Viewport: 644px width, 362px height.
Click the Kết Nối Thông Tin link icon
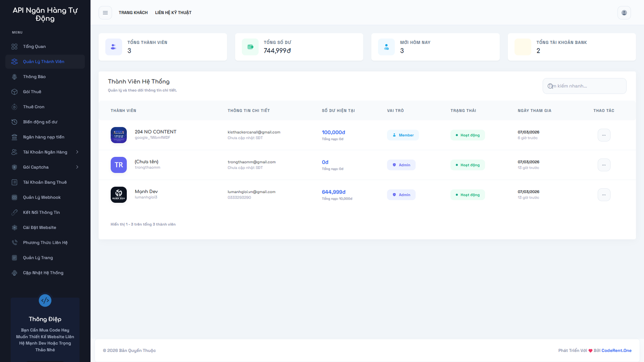14,212
